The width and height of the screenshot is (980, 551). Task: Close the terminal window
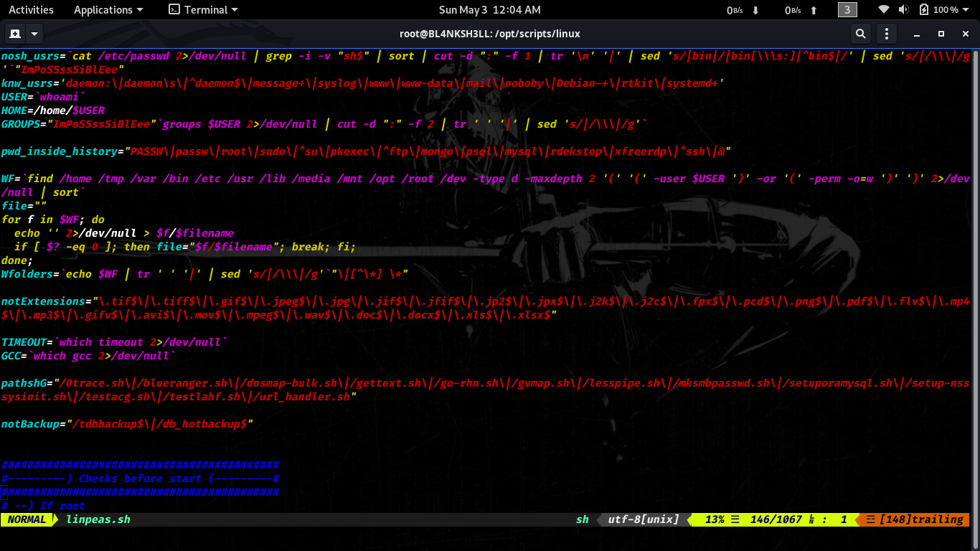pos(965,34)
